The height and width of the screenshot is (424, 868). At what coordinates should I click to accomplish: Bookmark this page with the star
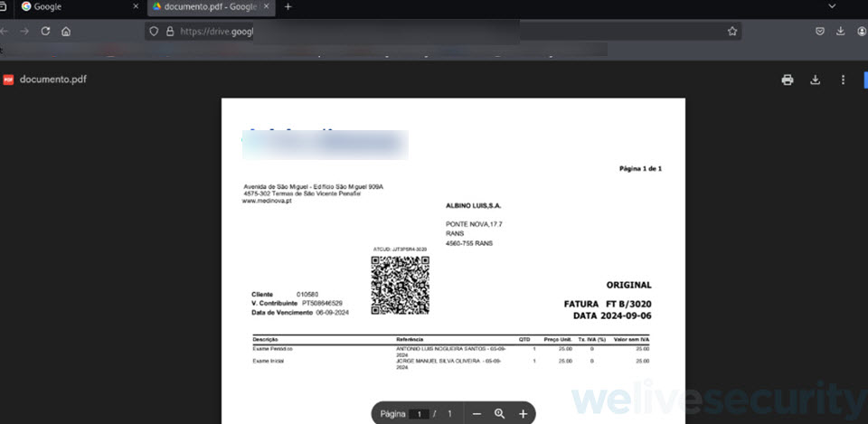pyautogui.click(x=732, y=32)
